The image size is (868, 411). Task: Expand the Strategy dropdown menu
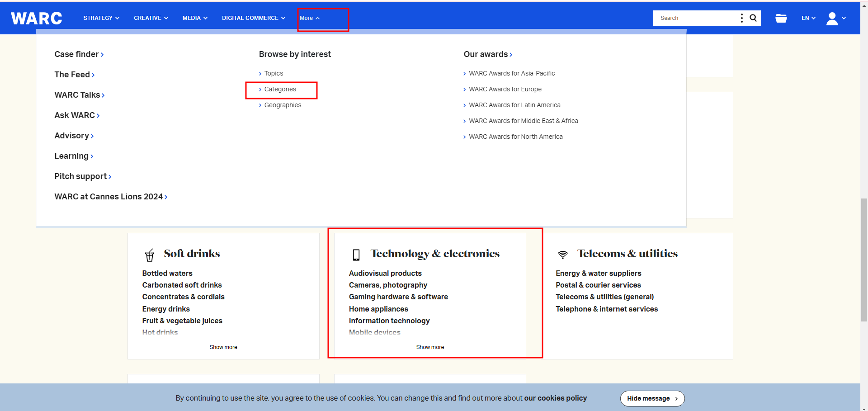pos(101,18)
